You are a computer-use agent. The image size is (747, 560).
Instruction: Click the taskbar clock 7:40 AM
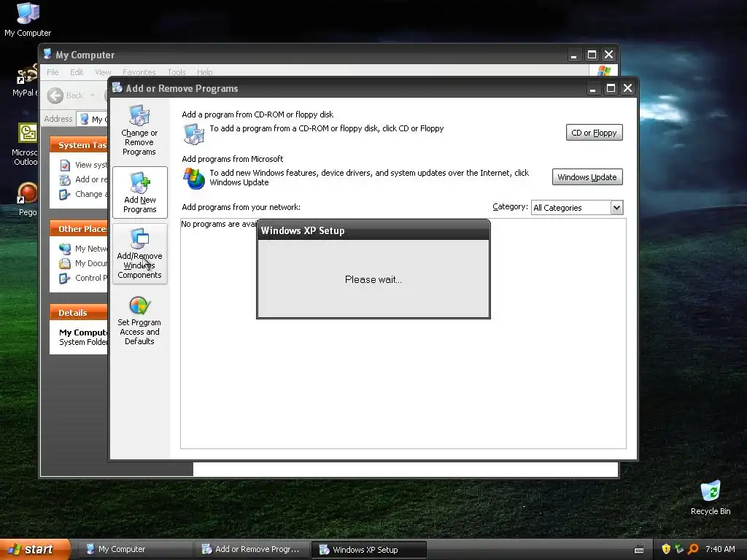pyautogui.click(x=720, y=549)
